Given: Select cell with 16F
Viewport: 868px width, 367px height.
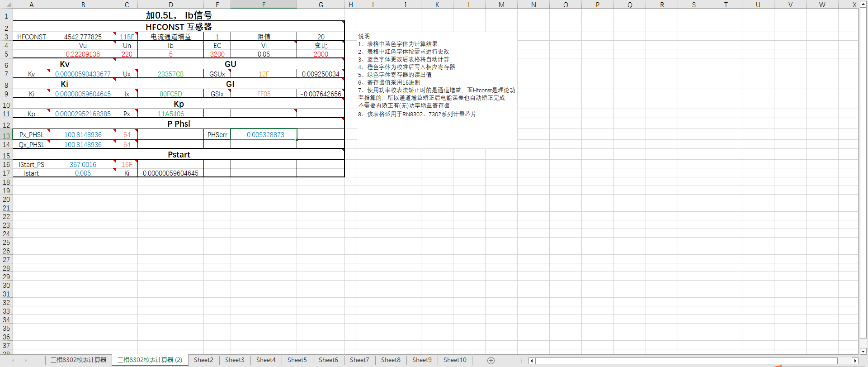Looking at the screenshot, I should (x=127, y=164).
